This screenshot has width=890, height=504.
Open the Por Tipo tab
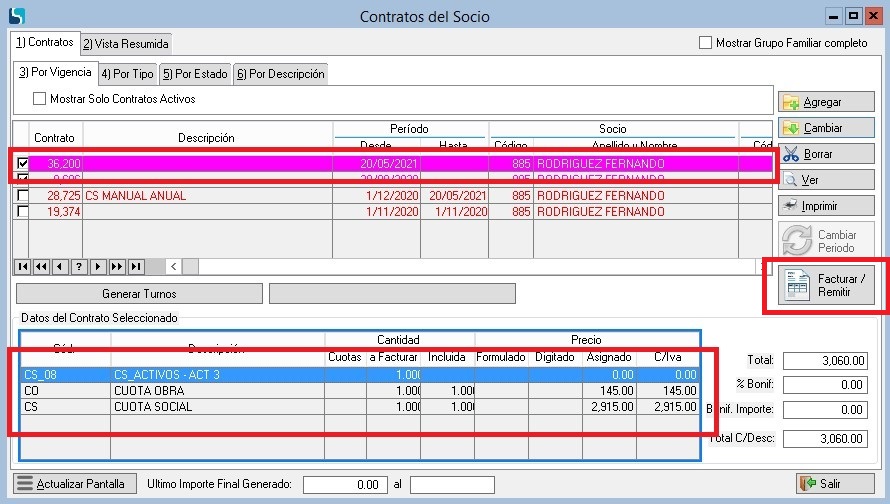click(127, 74)
